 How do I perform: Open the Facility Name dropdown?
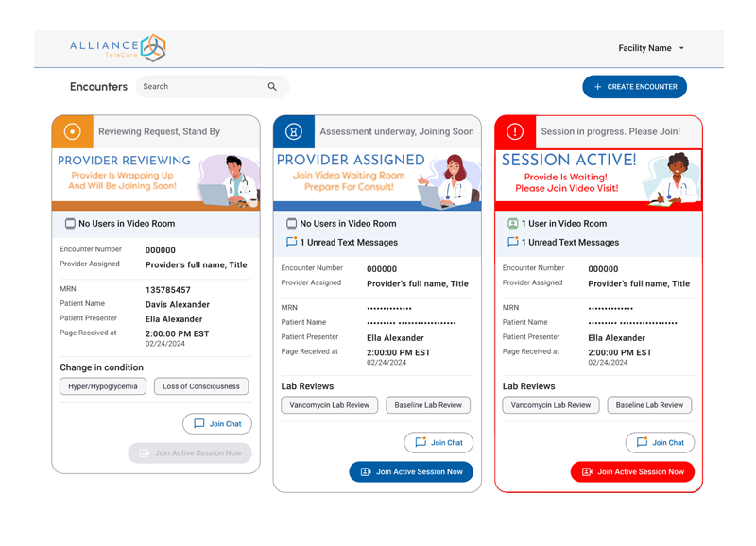[651, 48]
